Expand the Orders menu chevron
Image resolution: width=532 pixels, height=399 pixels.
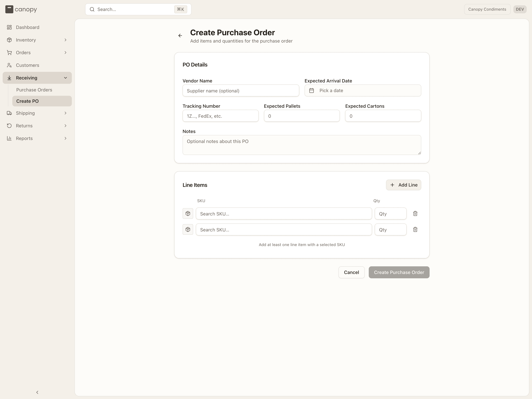pyautogui.click(x=65, y=53)
